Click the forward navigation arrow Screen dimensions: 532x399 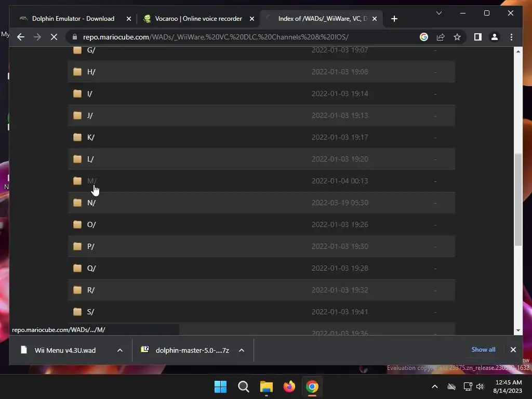click(x=37, y=37)
